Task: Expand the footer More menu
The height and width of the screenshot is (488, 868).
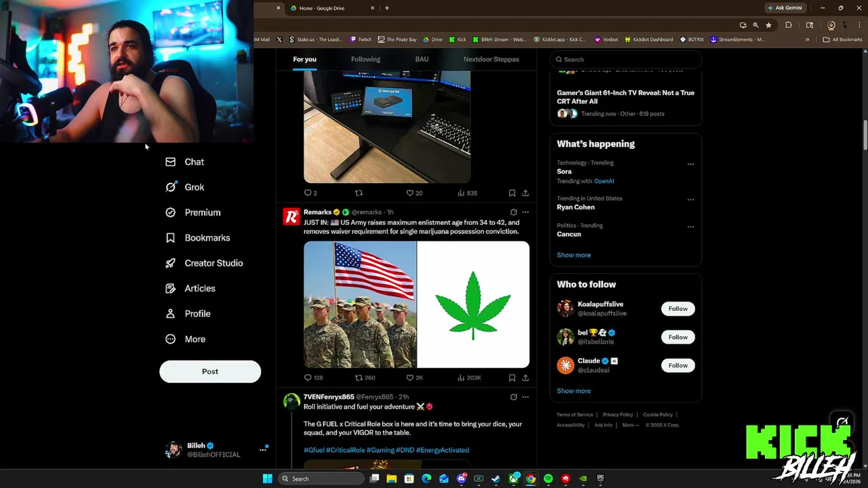Action: pos(630,425)
